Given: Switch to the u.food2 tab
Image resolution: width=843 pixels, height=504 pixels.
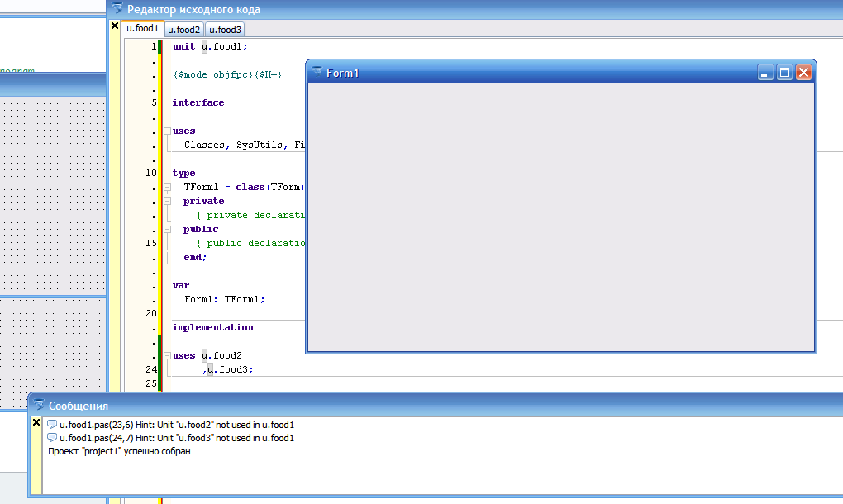Looking at the screenshot, I should [x=184, y=30].
